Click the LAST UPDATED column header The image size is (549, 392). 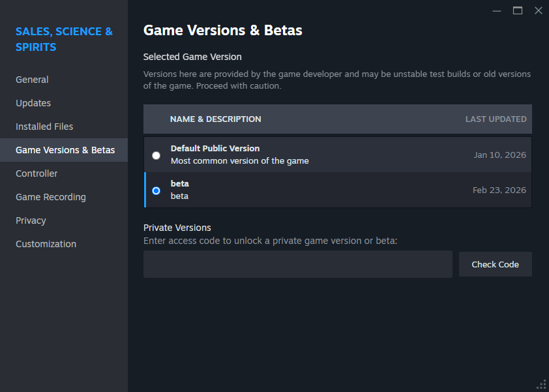(496, 119)
